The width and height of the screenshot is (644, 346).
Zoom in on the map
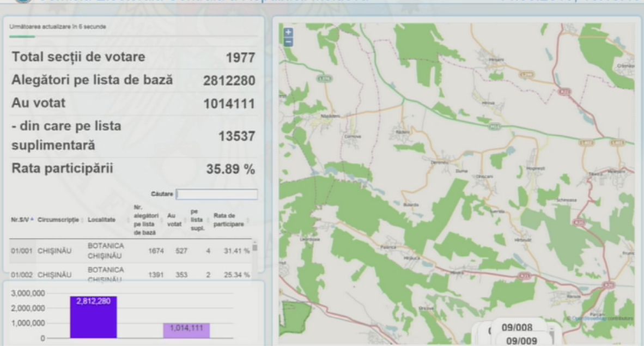click(288, 32)
